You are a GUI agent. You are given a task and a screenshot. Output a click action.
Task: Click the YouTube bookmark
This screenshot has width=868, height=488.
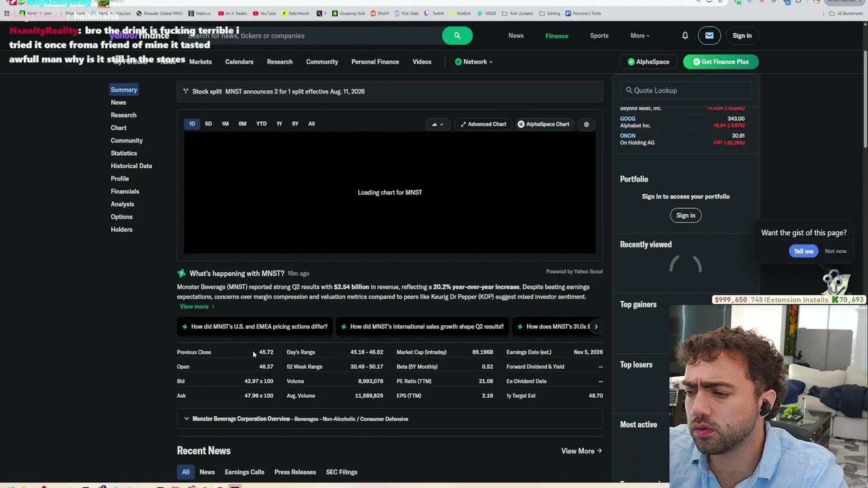pyautogui.click(x=264, y=14)
